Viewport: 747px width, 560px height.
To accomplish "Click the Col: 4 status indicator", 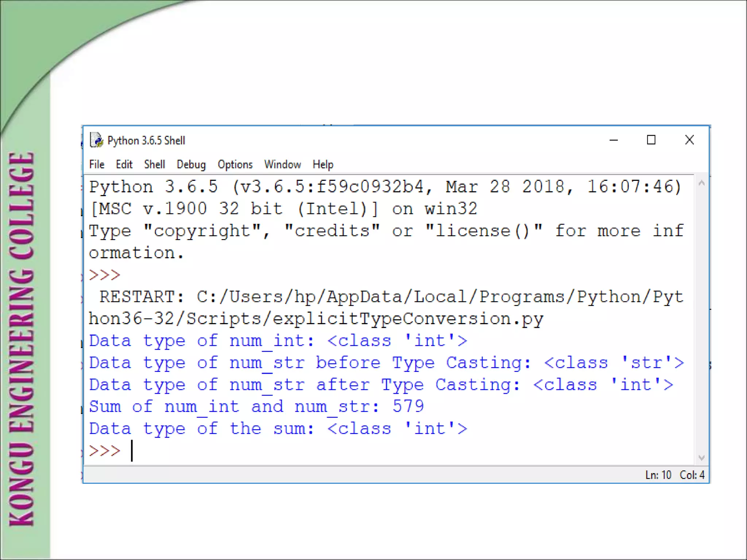I will pos(692,475).
